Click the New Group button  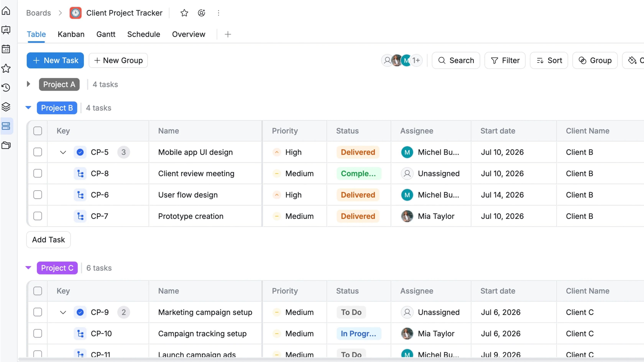[x=118, y=61]
